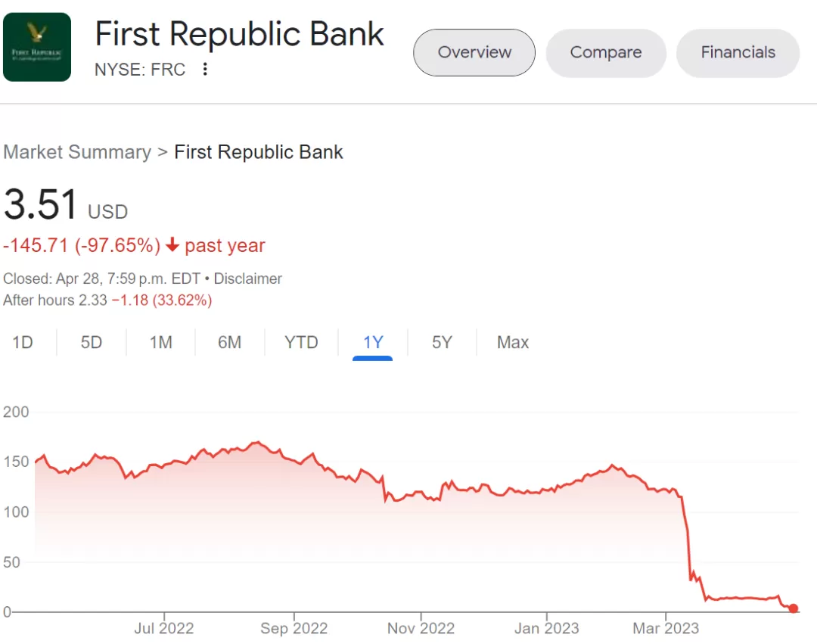Select the Overview tab button
817x644 pixels.
[x=474, y=53]
